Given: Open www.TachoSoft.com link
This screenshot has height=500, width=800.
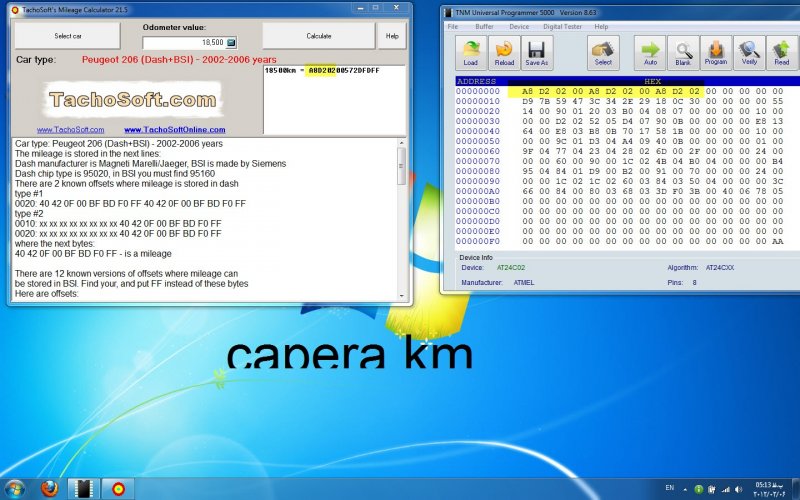Looking at the screenshot, I should coord(70,130).
